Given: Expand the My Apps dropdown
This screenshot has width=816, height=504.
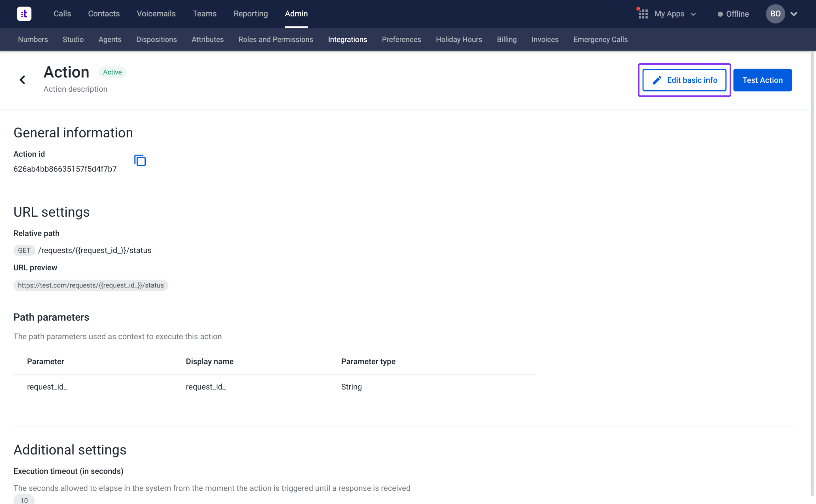Looking at the screenshot, I should click(x=693, y=14).
